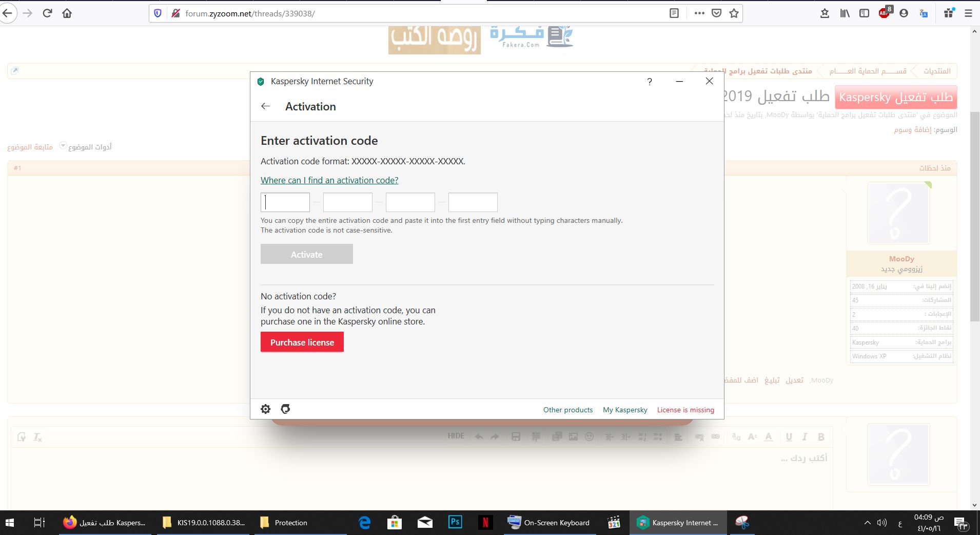Go back with the Activation arrow

265,106
